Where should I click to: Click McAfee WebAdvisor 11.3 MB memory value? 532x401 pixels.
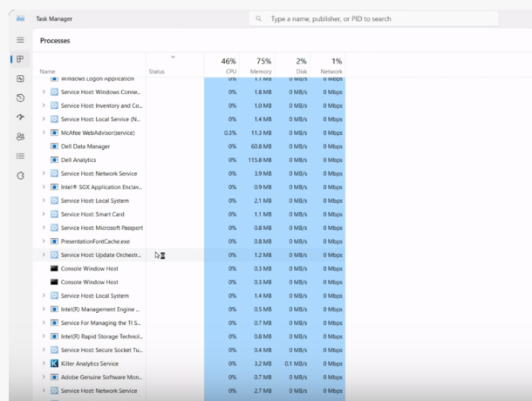pyautogui.click(x=262, y=133)
